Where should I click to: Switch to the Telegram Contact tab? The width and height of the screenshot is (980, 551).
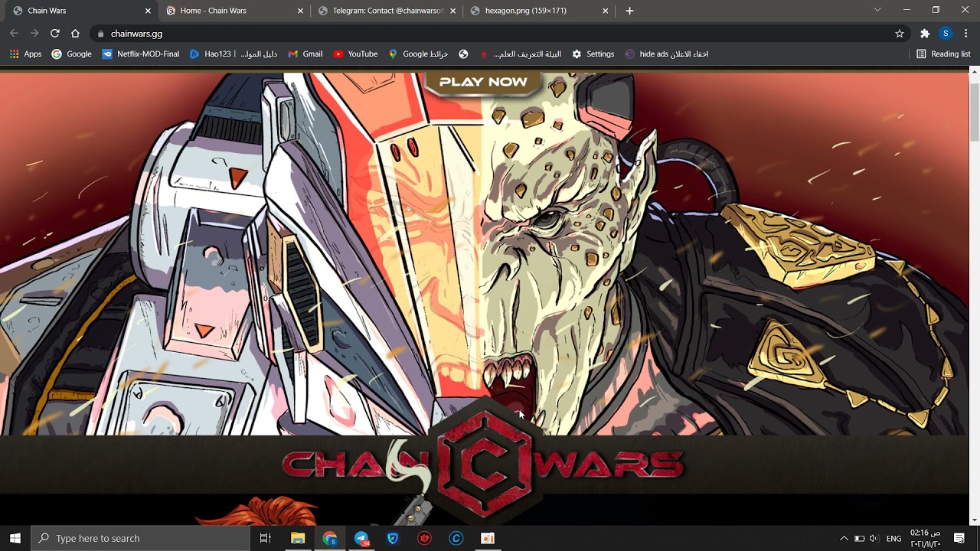coord(387,11)
